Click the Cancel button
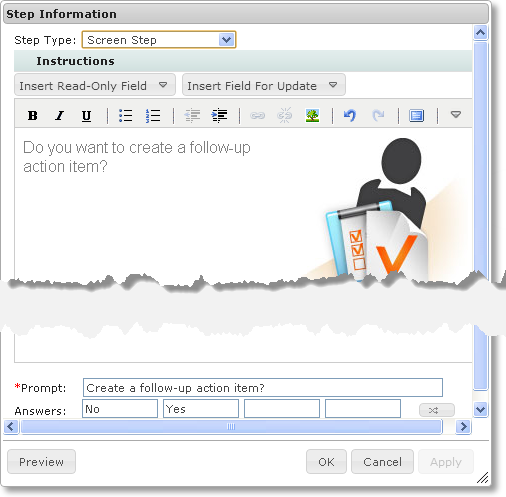 [x=382, y=462]
